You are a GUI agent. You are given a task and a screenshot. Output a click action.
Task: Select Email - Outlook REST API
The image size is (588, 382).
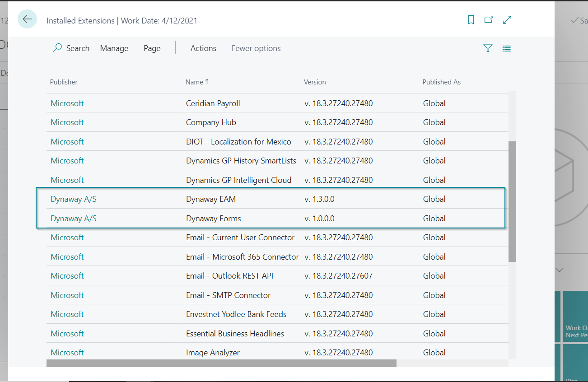pos(229,276)
